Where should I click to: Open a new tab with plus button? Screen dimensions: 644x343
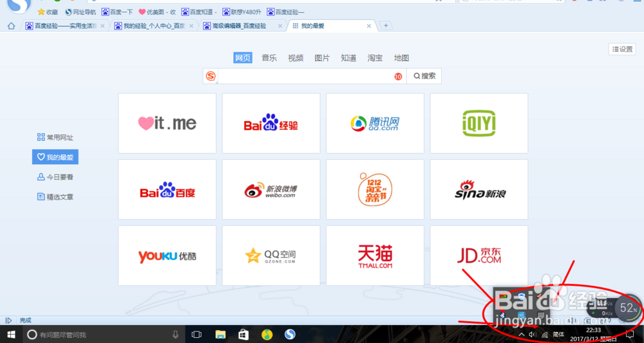click(386, 26)
